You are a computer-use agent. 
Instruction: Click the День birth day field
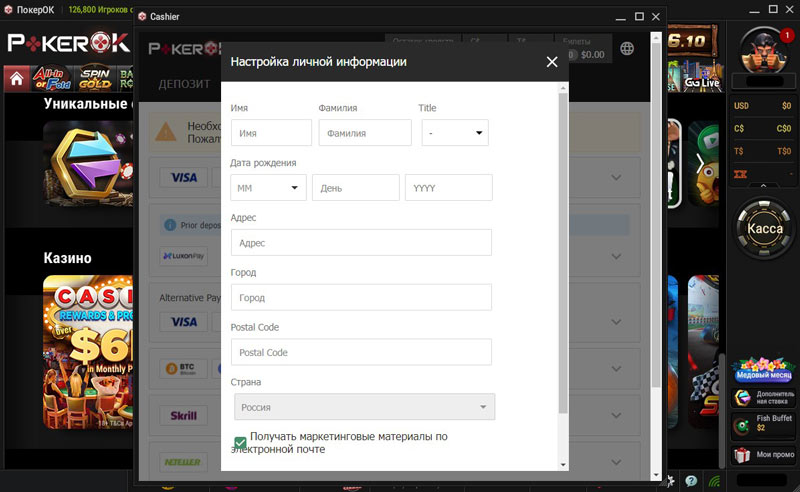coord(356,188)
